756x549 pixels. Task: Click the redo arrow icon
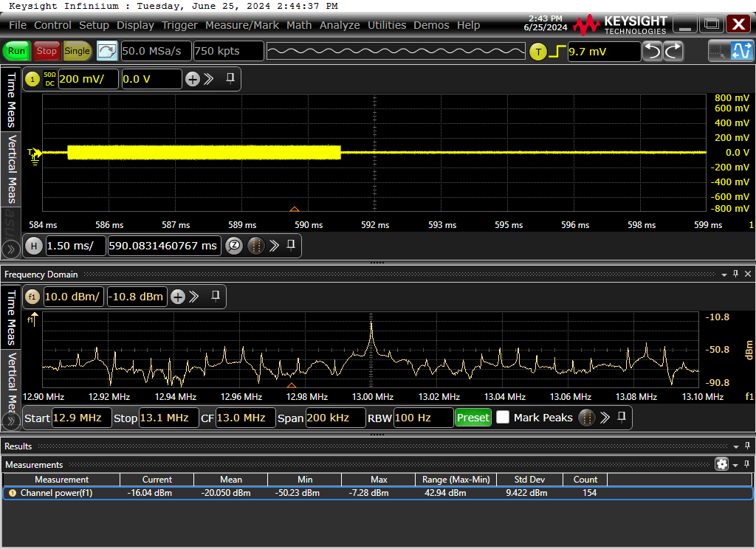[x=673, y=51]
